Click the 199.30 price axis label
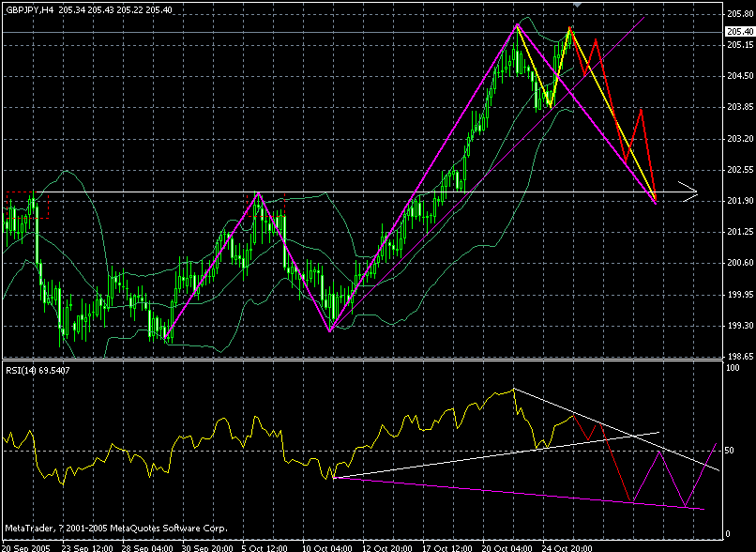This screenshot has height=552, width=756. [740, 326]
